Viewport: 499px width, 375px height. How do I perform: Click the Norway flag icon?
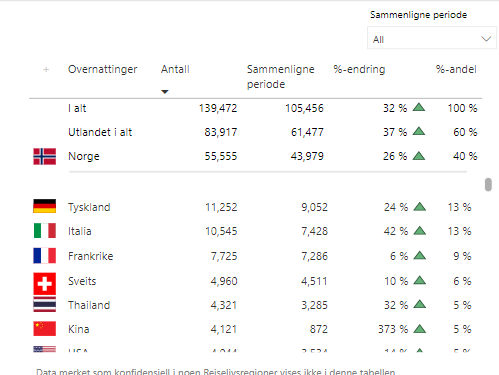coord(45,156)
